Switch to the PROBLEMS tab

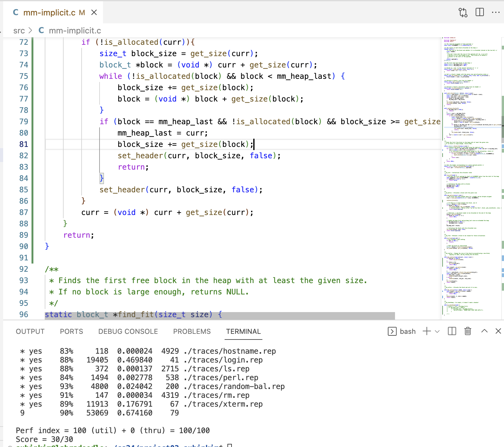point(192,331)
